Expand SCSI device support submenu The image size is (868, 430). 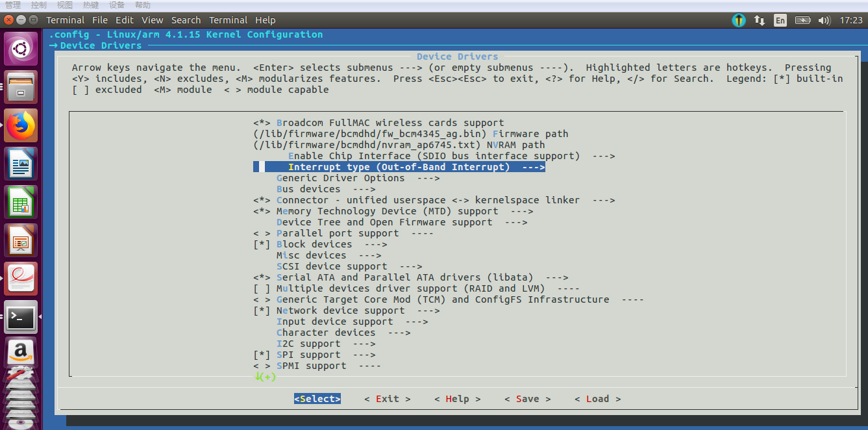coord(349,266)
